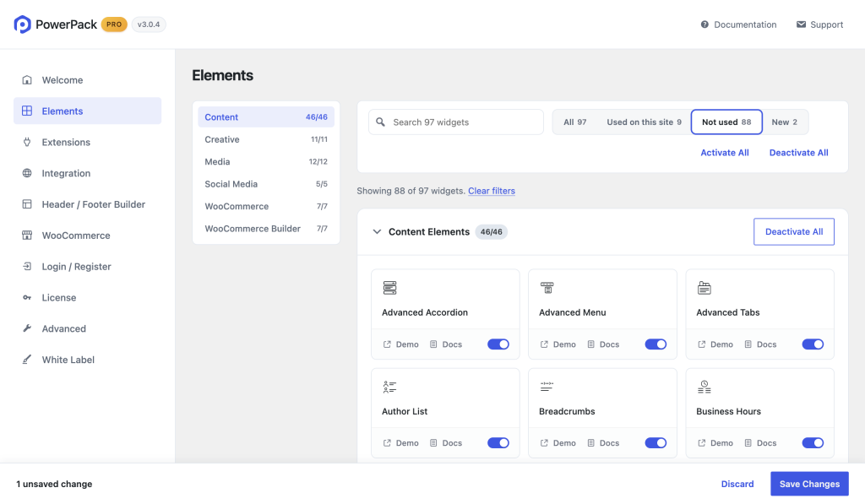This screenshot has width=865, height=504.
Task: Click the Header / Footer Builder layout icon
Action: point(26,204)
